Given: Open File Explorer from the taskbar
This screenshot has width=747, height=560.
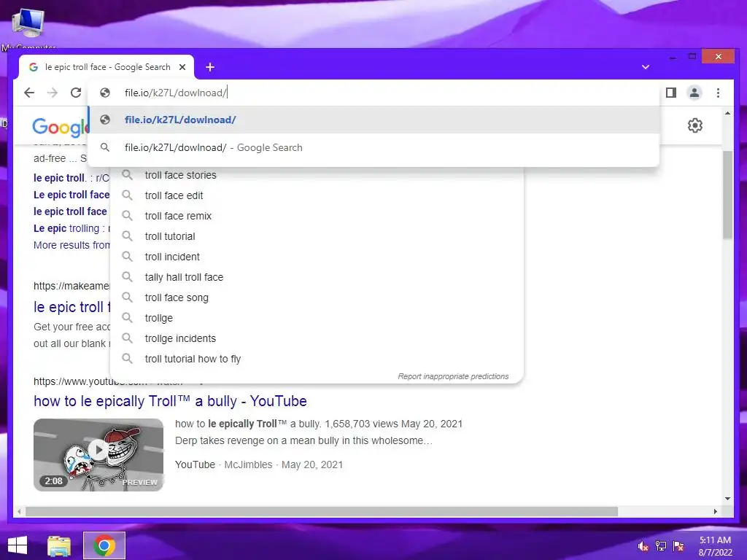Looking at the screenshot, I should pos(59,545).
